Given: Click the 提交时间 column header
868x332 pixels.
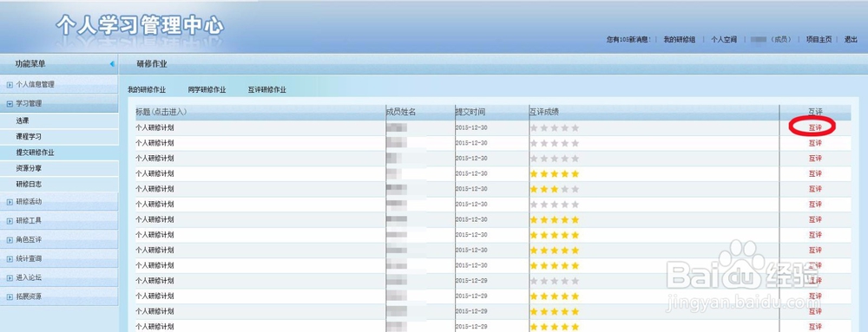Looking at the screenshot, I should pyautogui.click(x=470, y=112).
